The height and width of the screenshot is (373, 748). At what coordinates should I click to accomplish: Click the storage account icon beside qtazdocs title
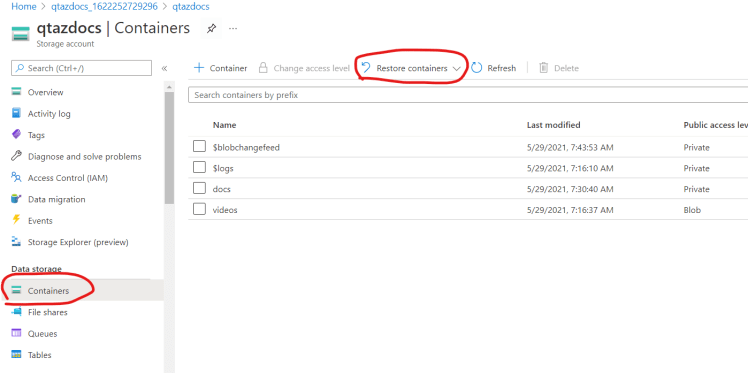21,34
